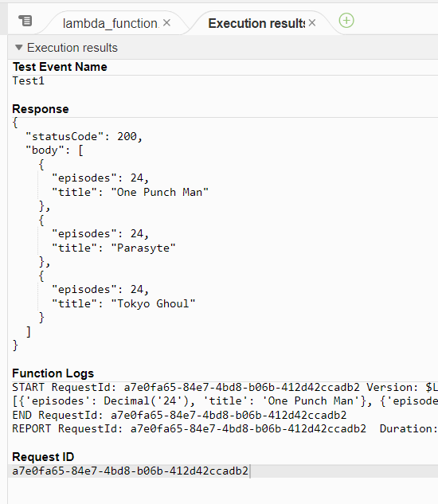Add a new tab with plus icon
438x504 pixels.
click(346, 21)
